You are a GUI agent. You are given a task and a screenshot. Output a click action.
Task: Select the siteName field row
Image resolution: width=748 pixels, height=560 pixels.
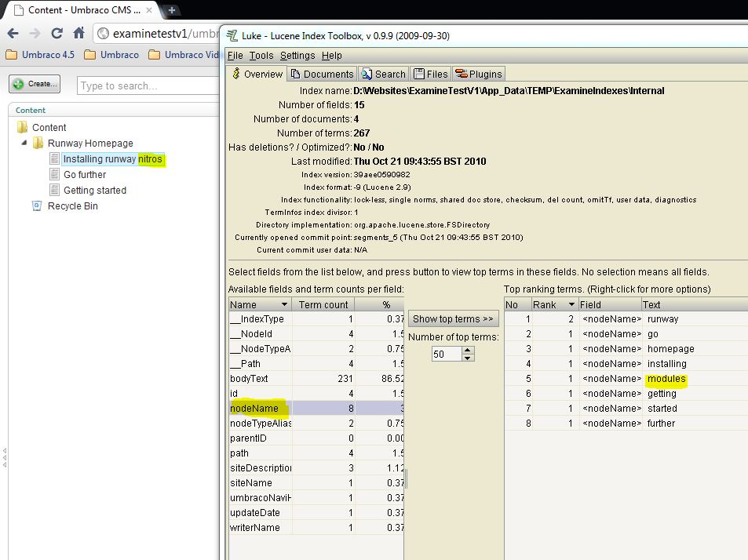[x=316, y=483]
